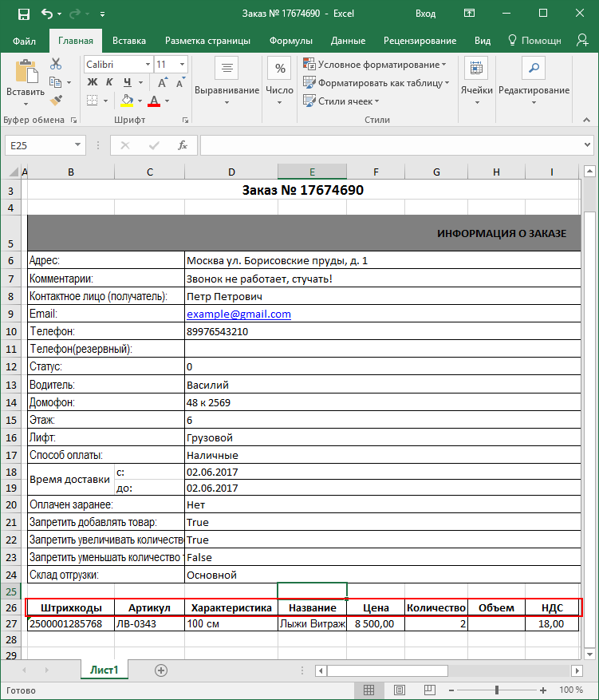This screenshot has width=599, height=700.
Task: Select the Format Painter brush
Action: [56, 101]
